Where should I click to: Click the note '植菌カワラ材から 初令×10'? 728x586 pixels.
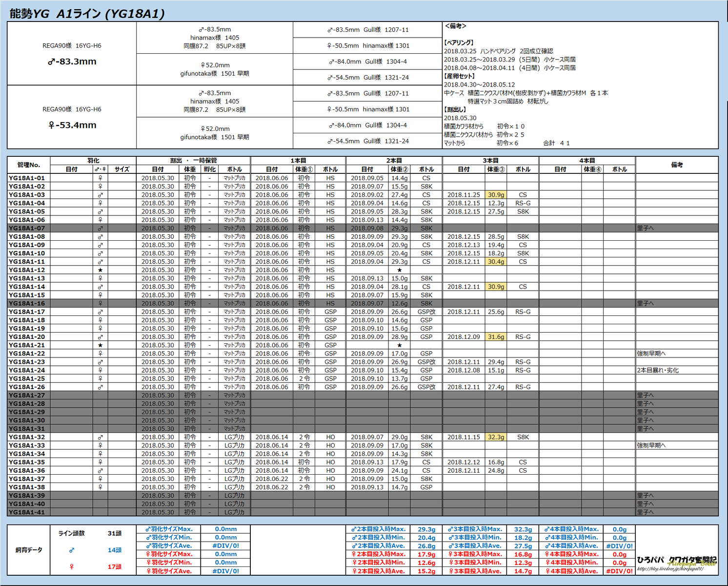484,126
